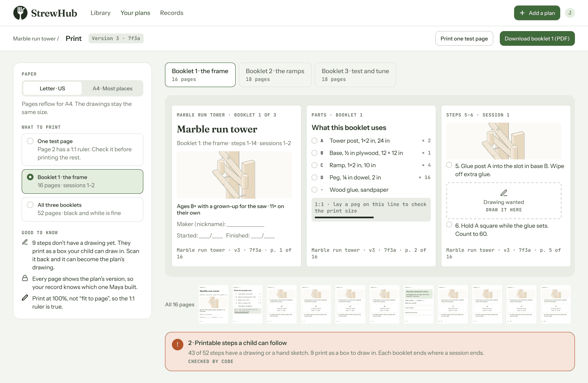Click the 'CHECKED BY CODE' label

(211, 361)
